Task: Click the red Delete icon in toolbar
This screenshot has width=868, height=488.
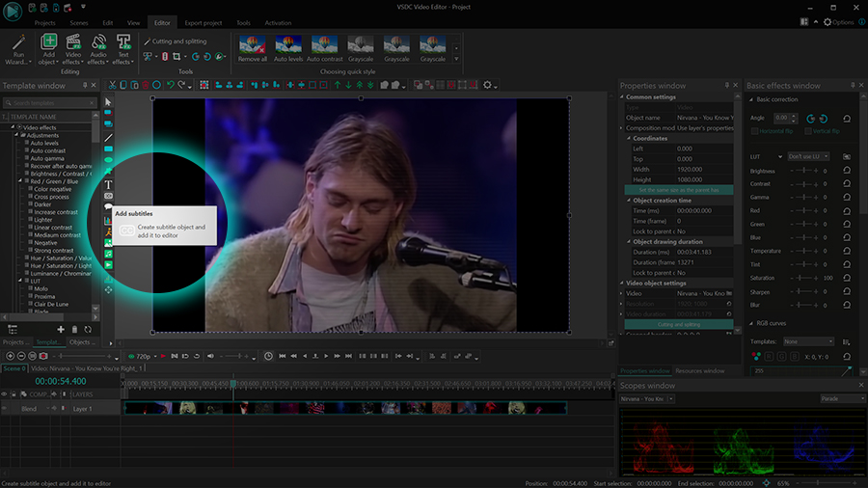Action: click(146, 85)
